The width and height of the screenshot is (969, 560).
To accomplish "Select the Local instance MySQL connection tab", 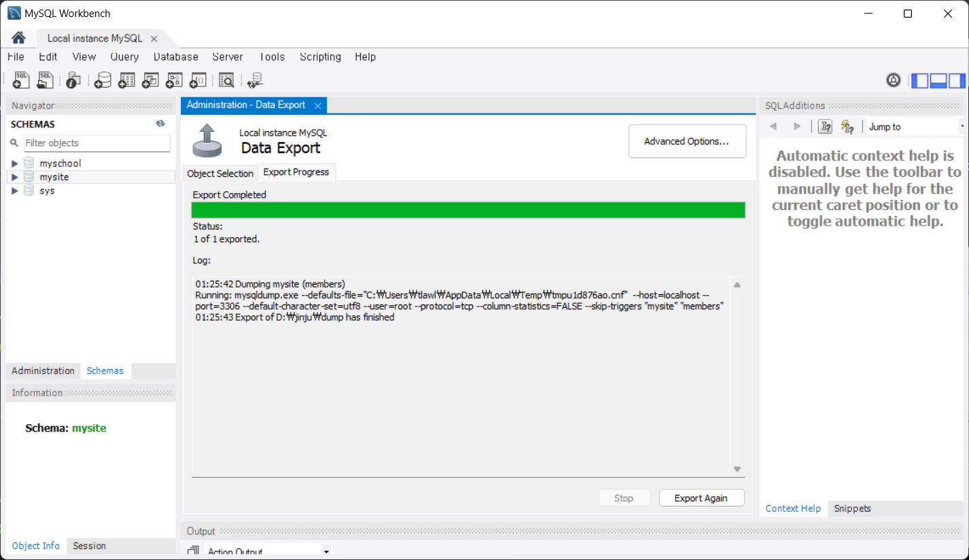I will [x=95, y=39].
